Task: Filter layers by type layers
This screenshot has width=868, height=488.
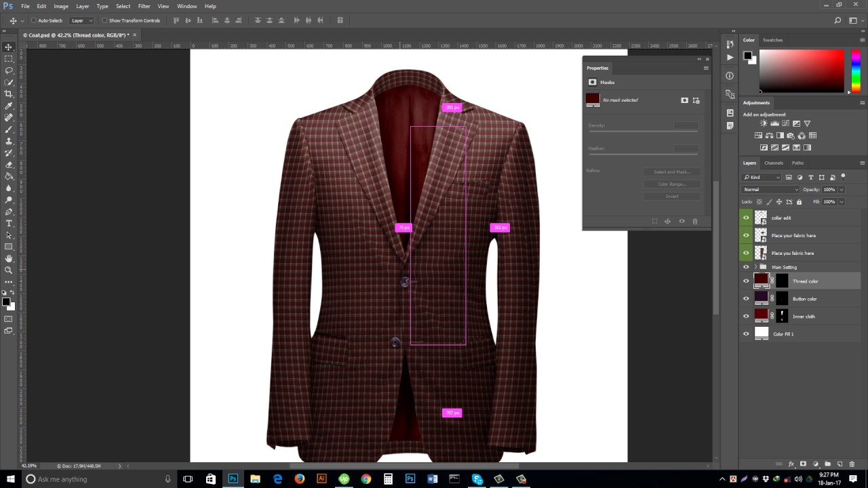Action: [810, 178]
